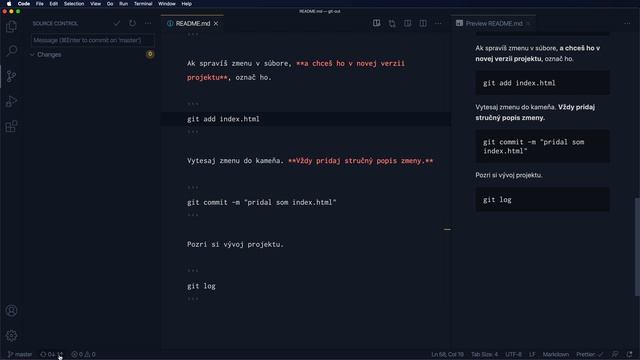Open the Markdown language mode selector
The image size is (640, 360).
[x=556, y=354]
